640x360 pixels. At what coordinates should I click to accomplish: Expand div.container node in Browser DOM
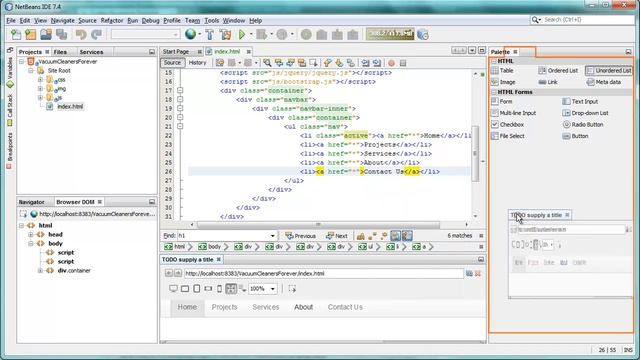(40, 271)
